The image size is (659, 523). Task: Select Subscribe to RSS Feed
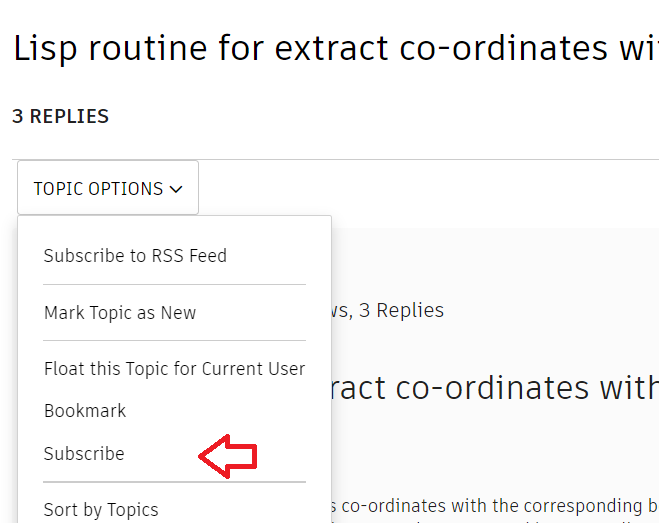pyautogui.click(x=135, y=256)
